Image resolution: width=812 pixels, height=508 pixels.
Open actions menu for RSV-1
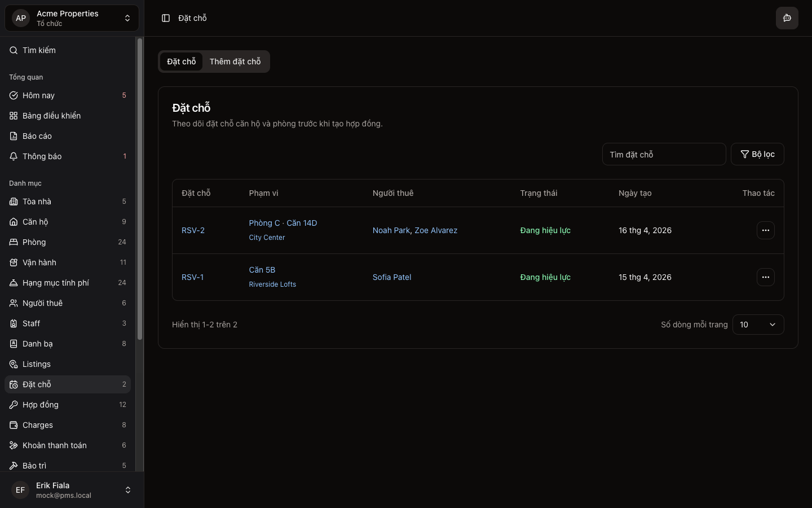click(x=765, y=277)
